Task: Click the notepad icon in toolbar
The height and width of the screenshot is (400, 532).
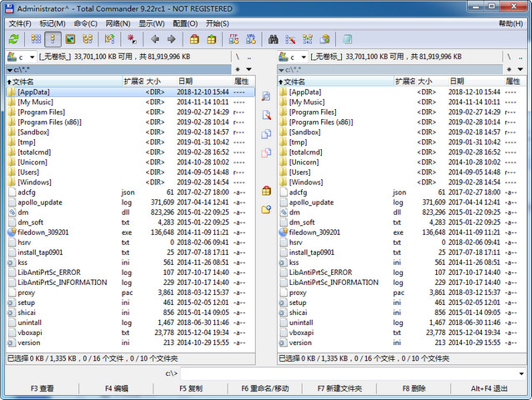Action: pyautogui.click(x=347, y=39)
